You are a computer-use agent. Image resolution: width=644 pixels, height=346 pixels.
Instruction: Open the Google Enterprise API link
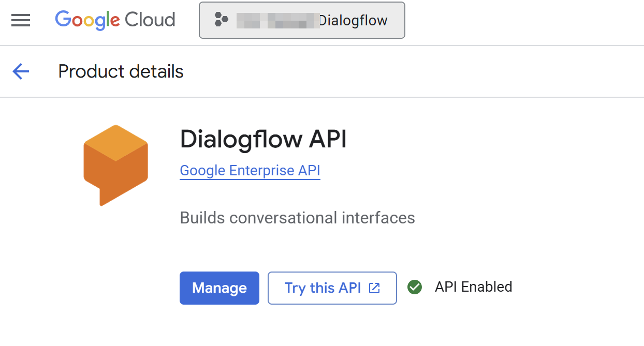tap(250, 171)
